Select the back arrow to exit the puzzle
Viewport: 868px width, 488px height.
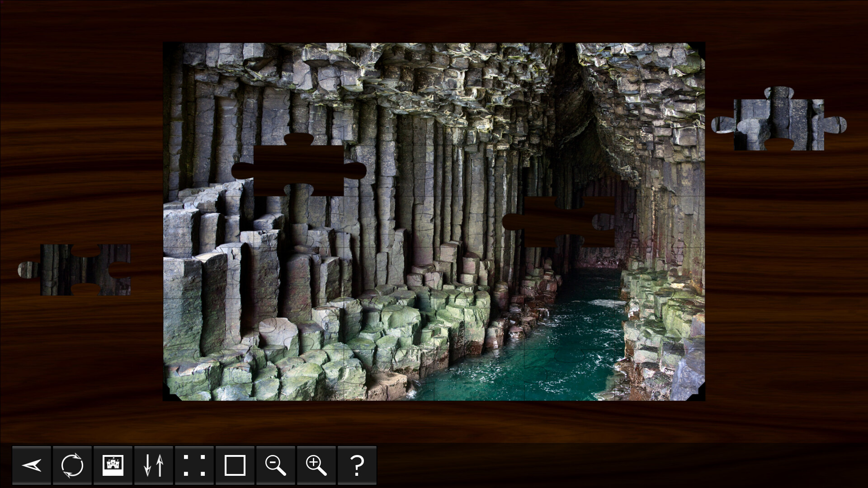(32, 465)
